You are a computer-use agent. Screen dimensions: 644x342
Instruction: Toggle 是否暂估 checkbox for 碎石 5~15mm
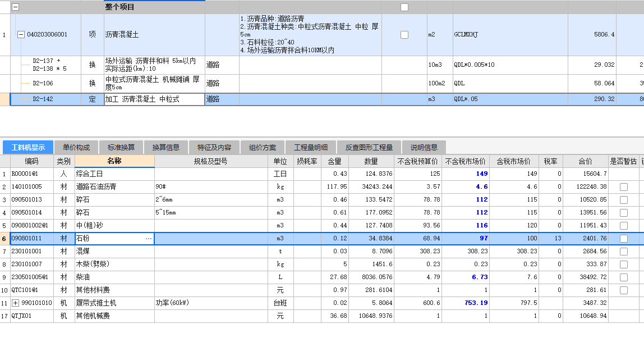click(623, 212)
